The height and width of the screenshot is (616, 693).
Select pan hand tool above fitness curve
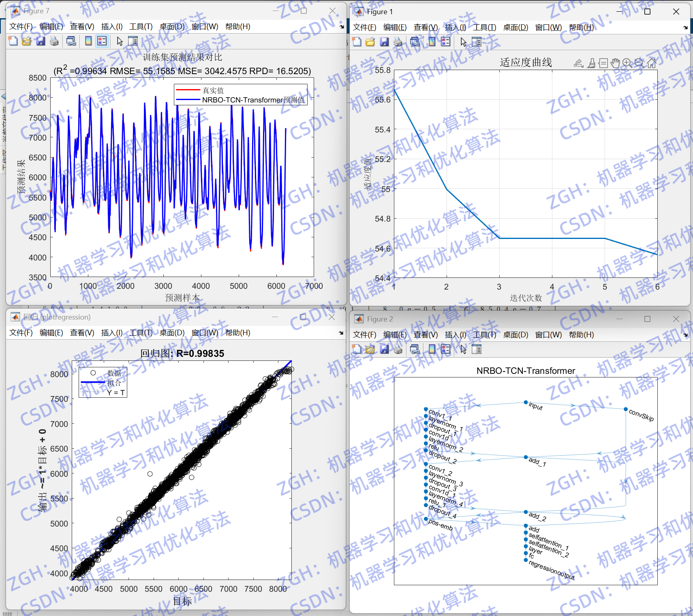tap(615, 63)
